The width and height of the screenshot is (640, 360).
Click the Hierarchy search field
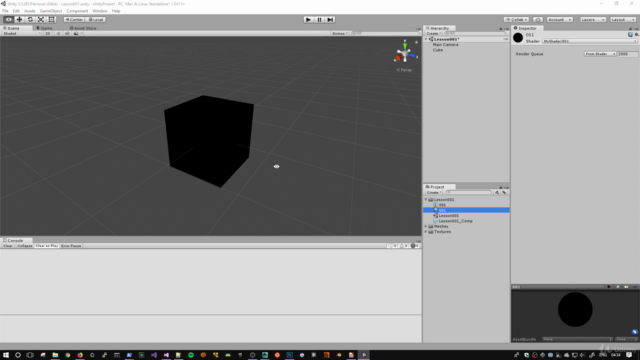(x=474, y=33)
